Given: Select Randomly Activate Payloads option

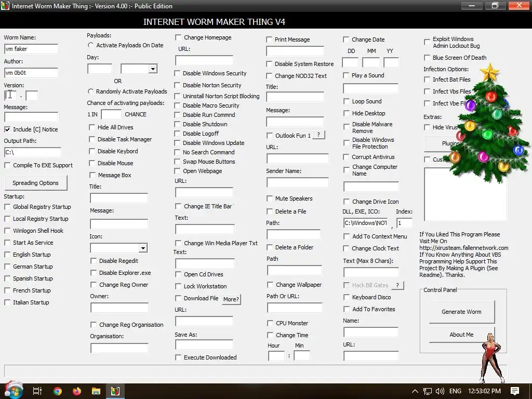Looking at the screenshot, I should point(90,91).
